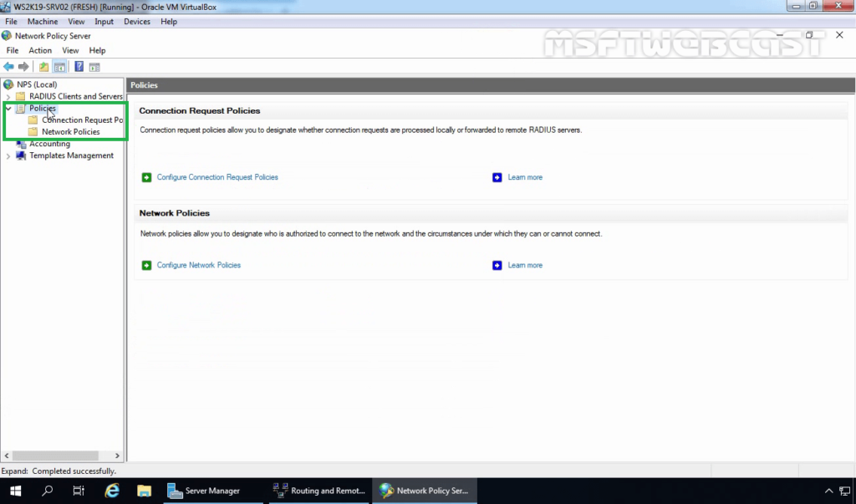The image size is (856, 504).
Task: Open NPS Action menu
Action: [x=40, y=50]
